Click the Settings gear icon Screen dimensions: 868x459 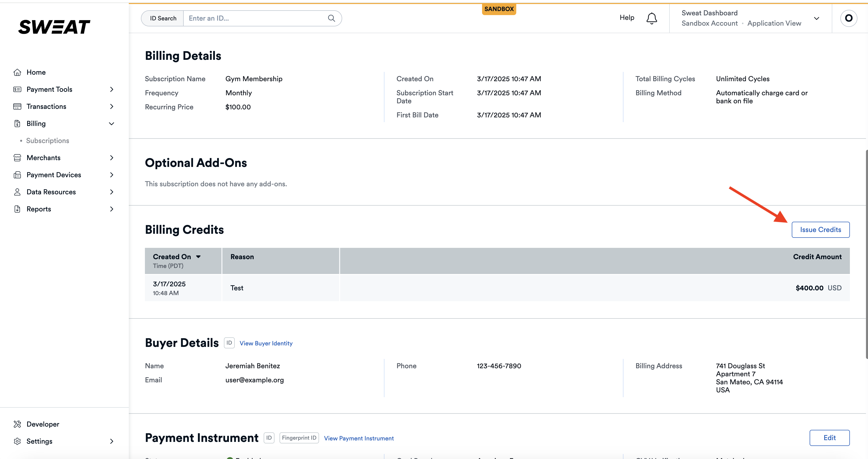tap(17, 441)
